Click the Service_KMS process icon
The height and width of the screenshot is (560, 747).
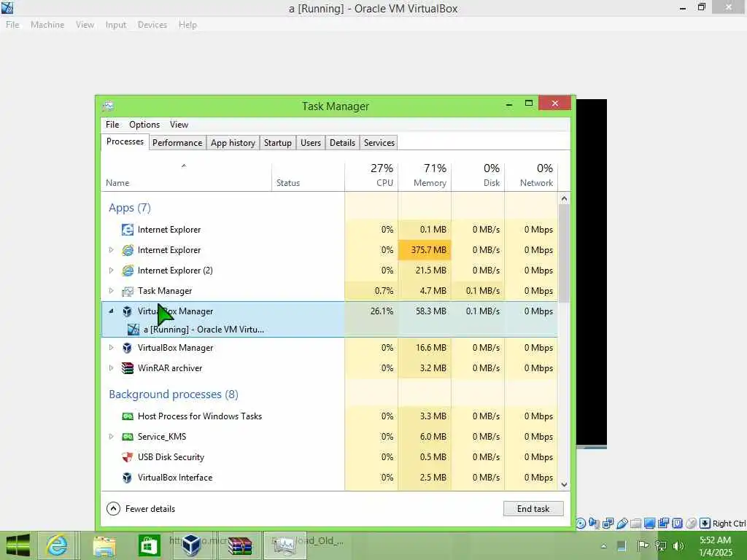pos(128,437)
